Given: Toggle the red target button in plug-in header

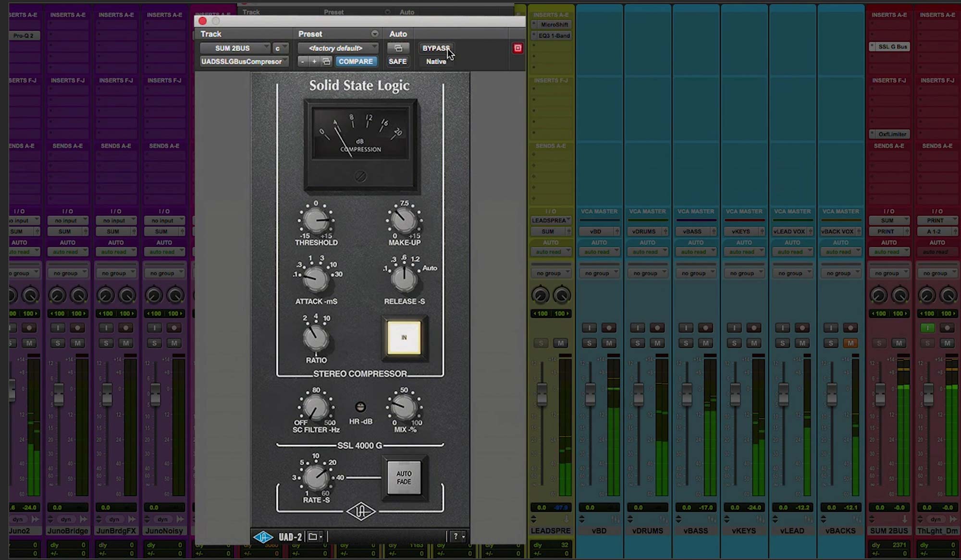Looking at the screenshot, I should pos(517,48).
